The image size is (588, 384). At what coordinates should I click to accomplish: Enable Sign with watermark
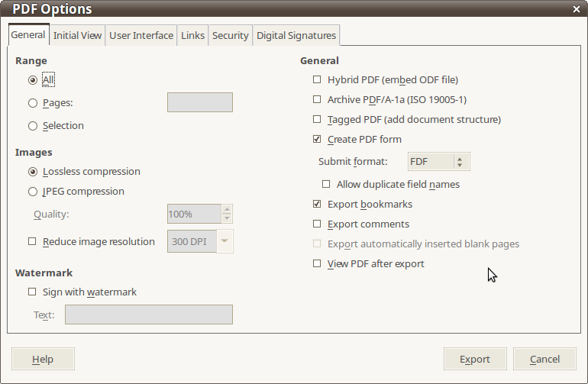pos(32,292)
